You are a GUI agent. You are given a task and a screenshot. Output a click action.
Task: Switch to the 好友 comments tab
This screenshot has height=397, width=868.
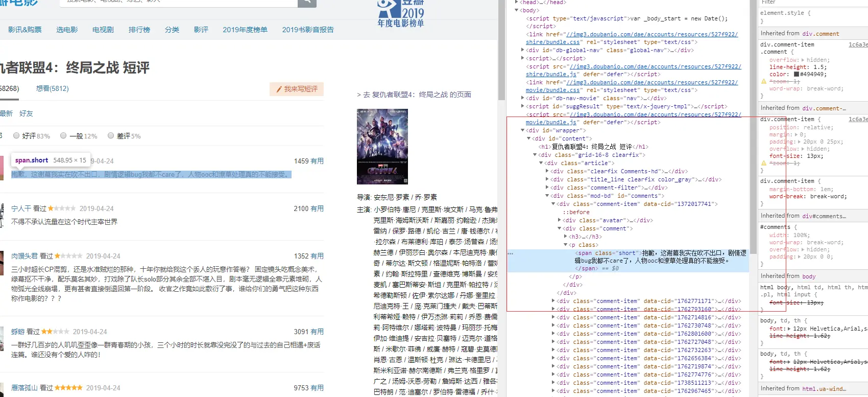26,113
